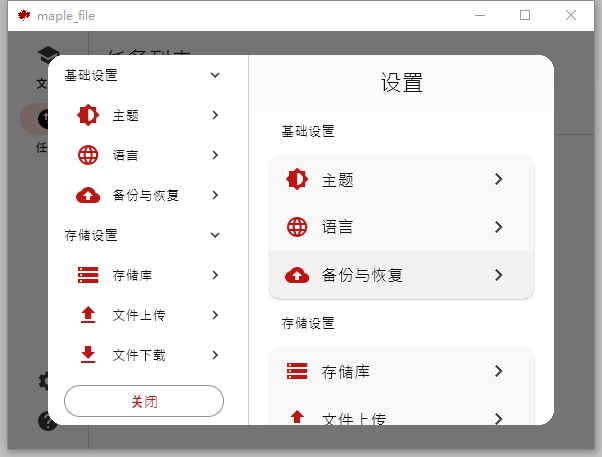
Task: Expand the 主题 chevron in right list
Action: (x=498, y=179)
